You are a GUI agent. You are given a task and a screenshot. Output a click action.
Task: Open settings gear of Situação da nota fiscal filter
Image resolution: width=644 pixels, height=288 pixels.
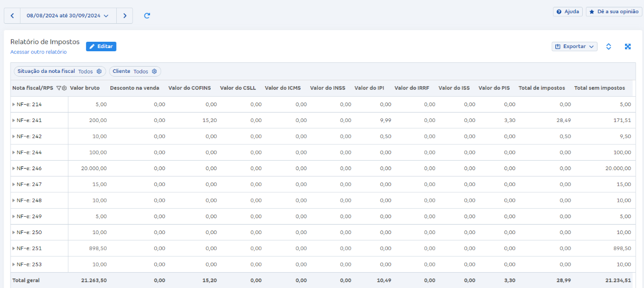(99, 71)
